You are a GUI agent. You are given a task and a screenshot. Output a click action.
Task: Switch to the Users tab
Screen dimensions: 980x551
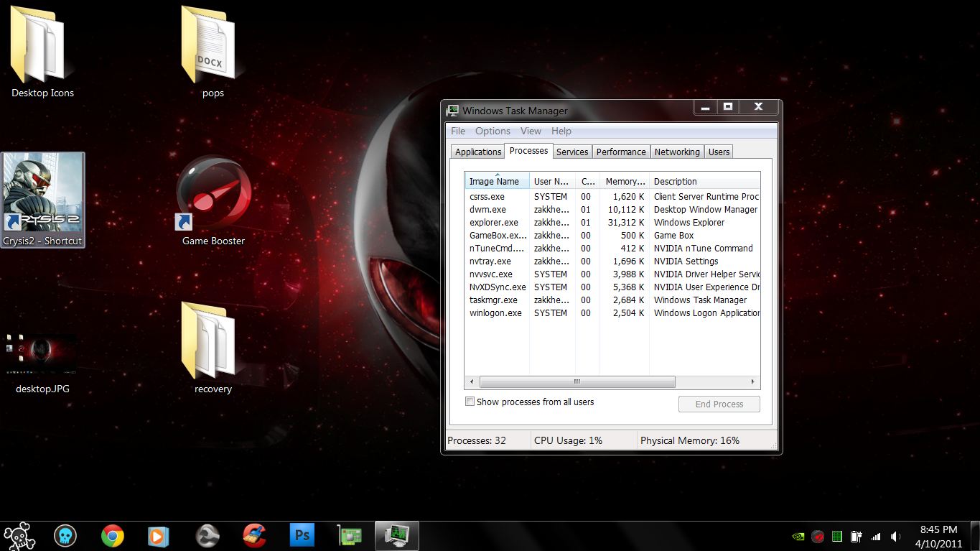pyautogui.click(x=719, y=152)
